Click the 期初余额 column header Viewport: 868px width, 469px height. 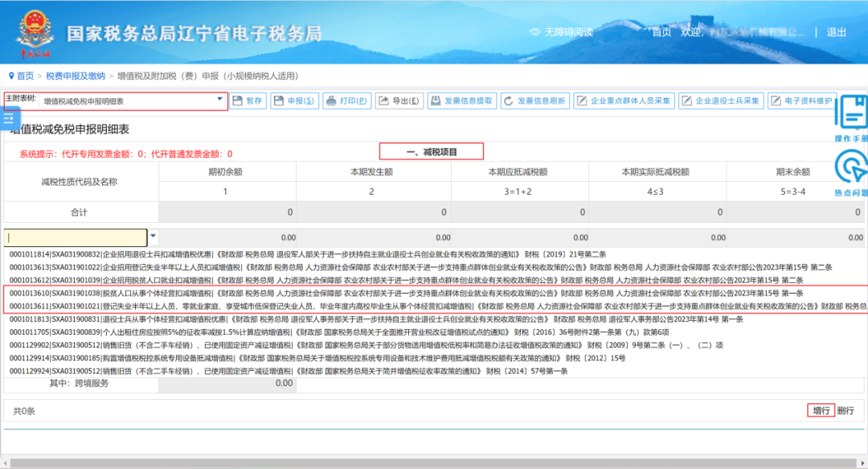(x=225, y=172)
